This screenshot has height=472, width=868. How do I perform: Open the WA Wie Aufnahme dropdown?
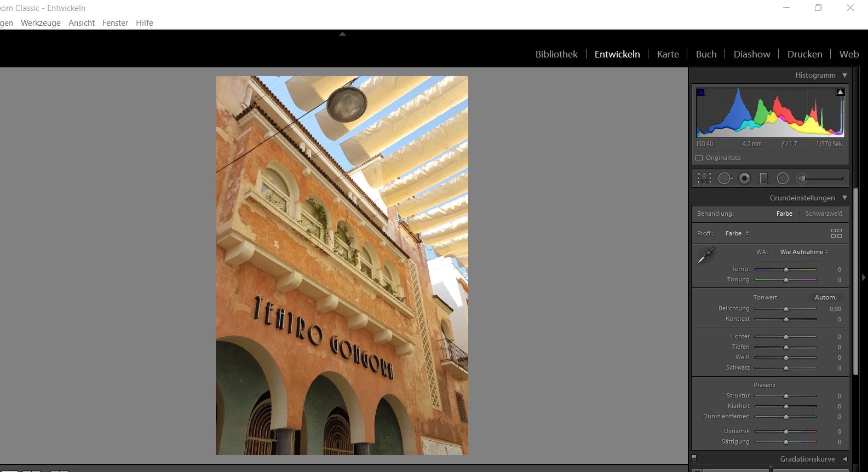point(804,252)
